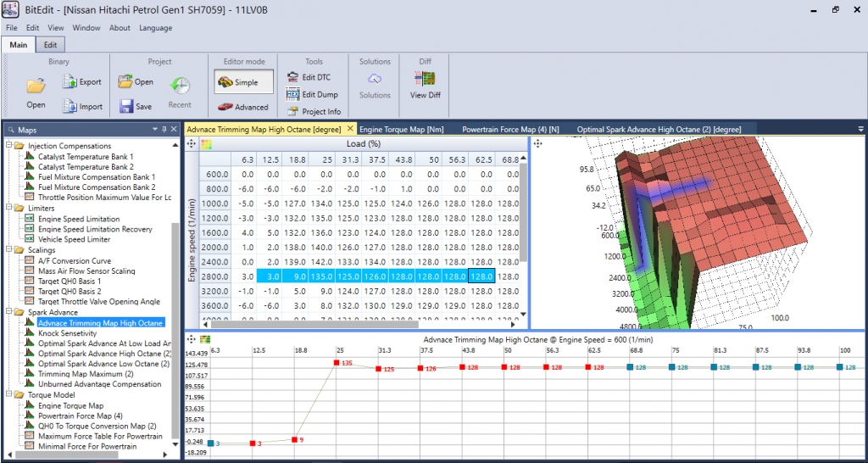Open the File menu

[12, 28]
